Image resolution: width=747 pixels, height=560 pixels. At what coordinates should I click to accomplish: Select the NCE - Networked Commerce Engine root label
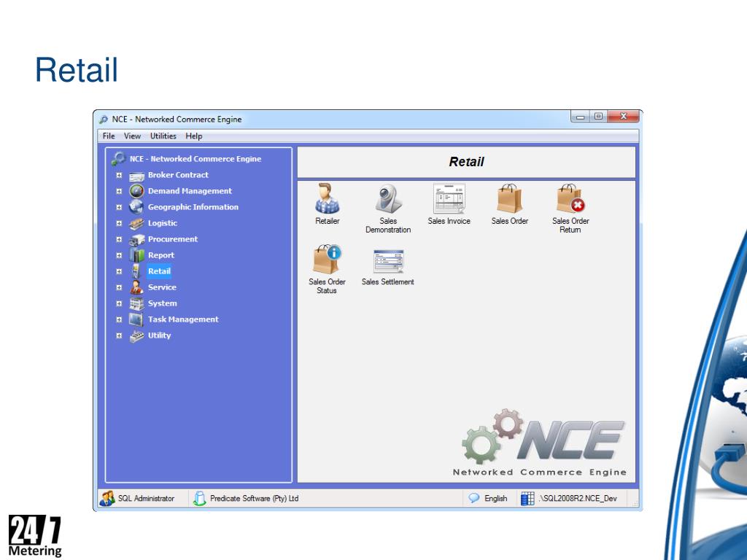[x=196, y=159]
